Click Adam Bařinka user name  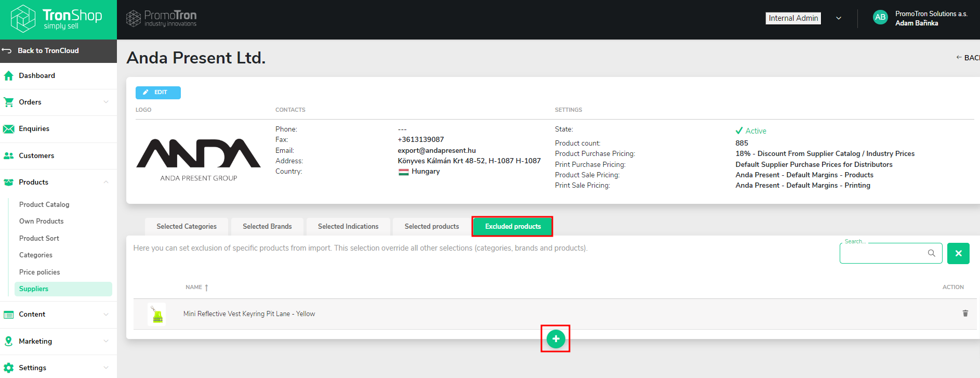(x=917, y=23)
